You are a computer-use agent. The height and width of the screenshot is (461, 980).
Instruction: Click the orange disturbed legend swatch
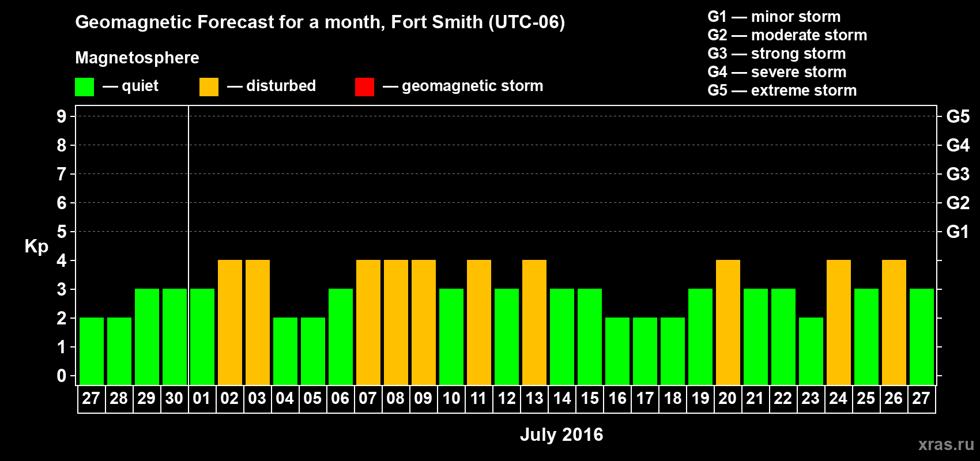pos(209,87)
